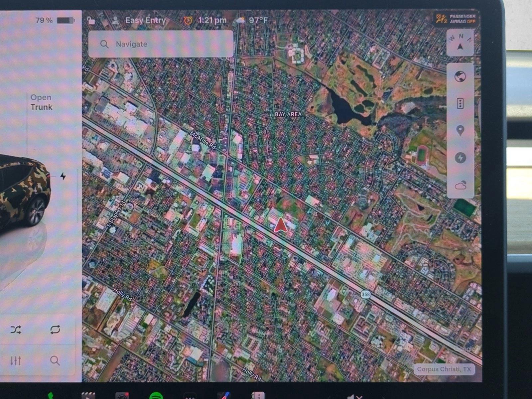Tap the Passenger Airbag Off indicator
Image resolution: width=532 pixels, height=399 pixels.
click(x=456, y=19)
